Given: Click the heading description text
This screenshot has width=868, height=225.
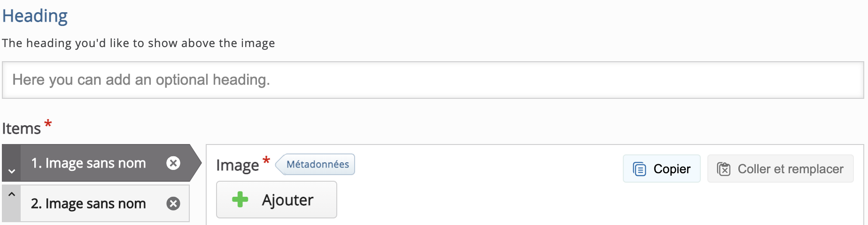Looking at the screenshot, I should coord(139,43).
